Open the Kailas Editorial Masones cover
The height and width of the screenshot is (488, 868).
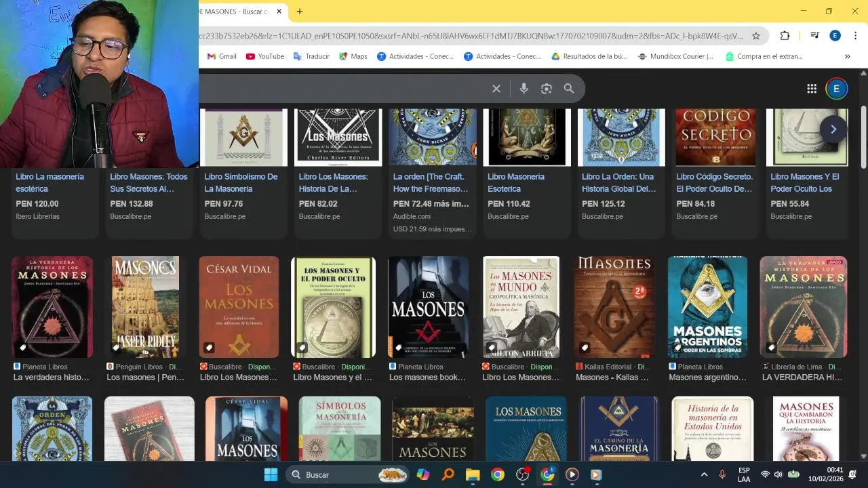click(614, 307)
